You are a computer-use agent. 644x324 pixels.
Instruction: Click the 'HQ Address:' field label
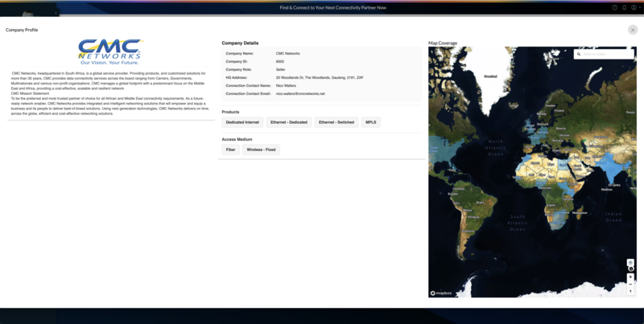[237, 77]
